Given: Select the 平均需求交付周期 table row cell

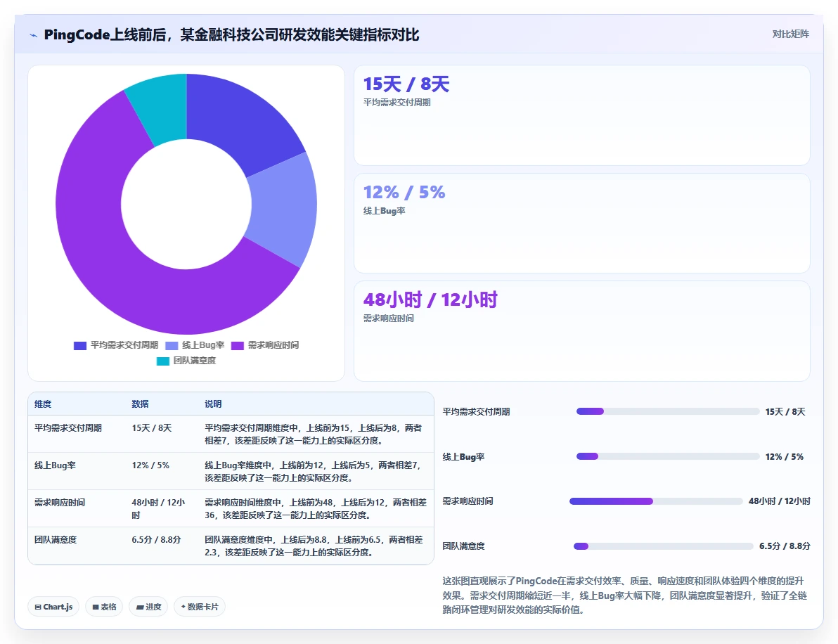Looking at the screenshot, I should coord(68,428).
